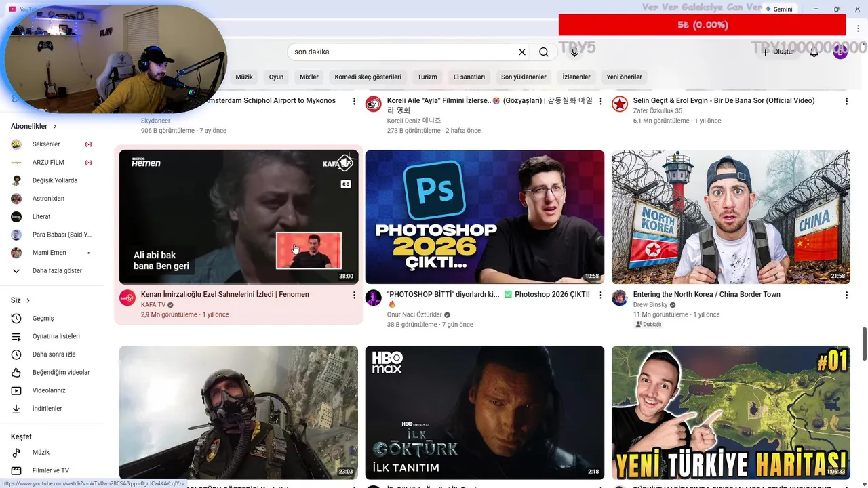Open notifications bell icon
The height and width of the screenshot is (488, 868).
click(814, 52)
